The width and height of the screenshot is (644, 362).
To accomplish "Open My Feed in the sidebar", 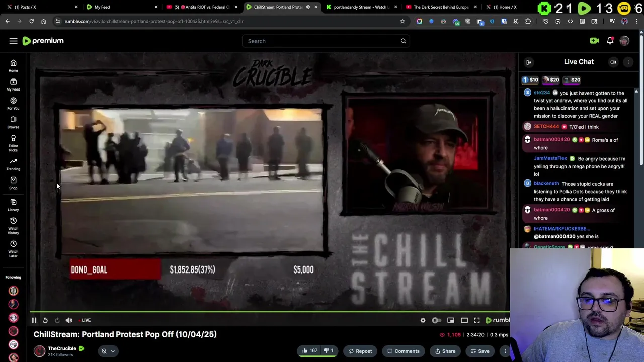I will pos(13,84).
